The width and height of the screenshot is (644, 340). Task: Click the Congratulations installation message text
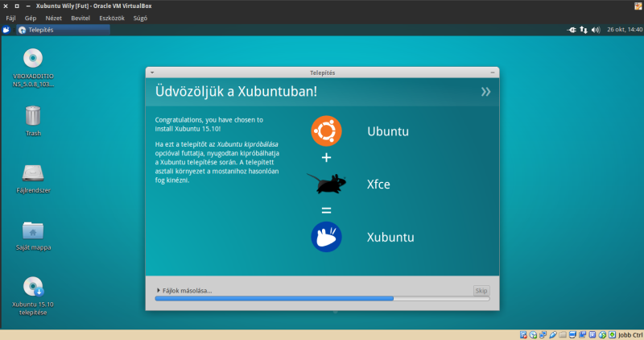coord(209,124)
